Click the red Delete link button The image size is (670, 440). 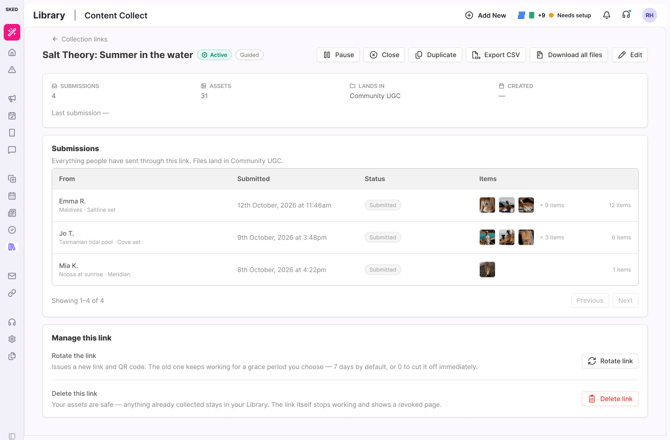point(610,399)
